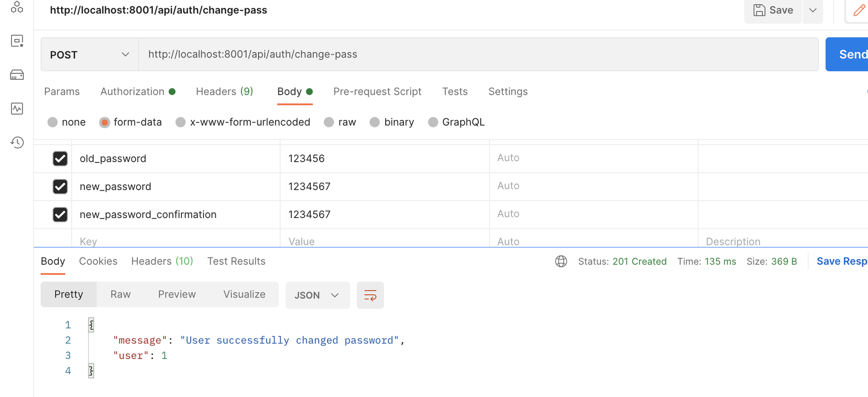Uncheck the old_password row checkbox
The image size is (868, 397).
tap(60, 158)
